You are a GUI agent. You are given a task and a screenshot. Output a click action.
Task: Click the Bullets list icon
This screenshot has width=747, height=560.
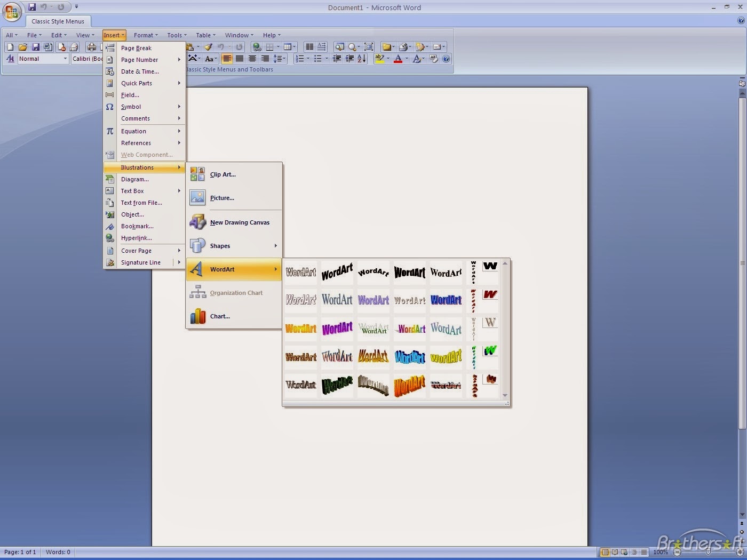tap(318, 59)
